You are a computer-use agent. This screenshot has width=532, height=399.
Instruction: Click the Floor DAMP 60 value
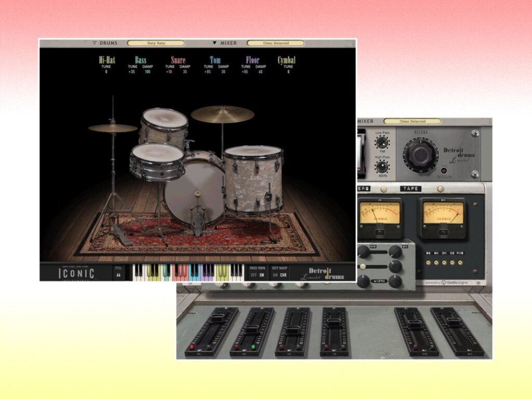[260, 72]
